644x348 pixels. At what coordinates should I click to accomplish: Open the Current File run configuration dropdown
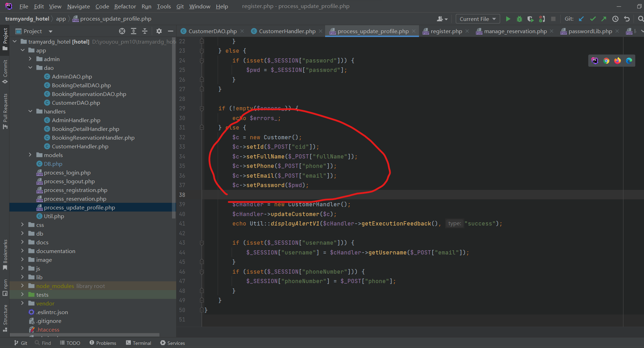coord(478,19)
